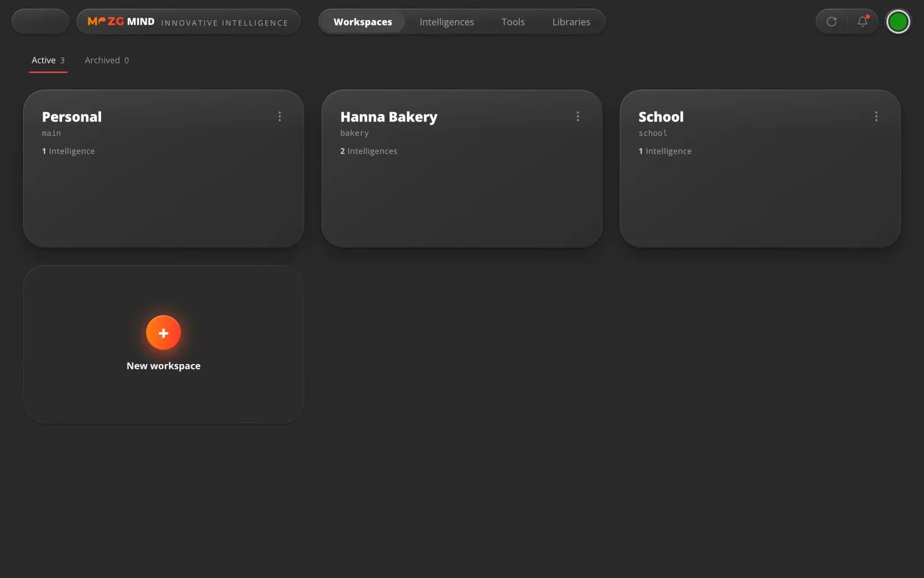The width and height of the screenshot is (924, 578).
Task: Click the 'main' slug under Personal
Action: (x=51, y=133)
